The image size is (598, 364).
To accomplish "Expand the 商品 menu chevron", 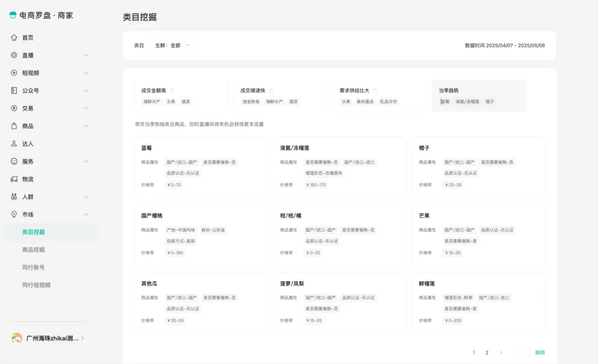I will 86,126.
